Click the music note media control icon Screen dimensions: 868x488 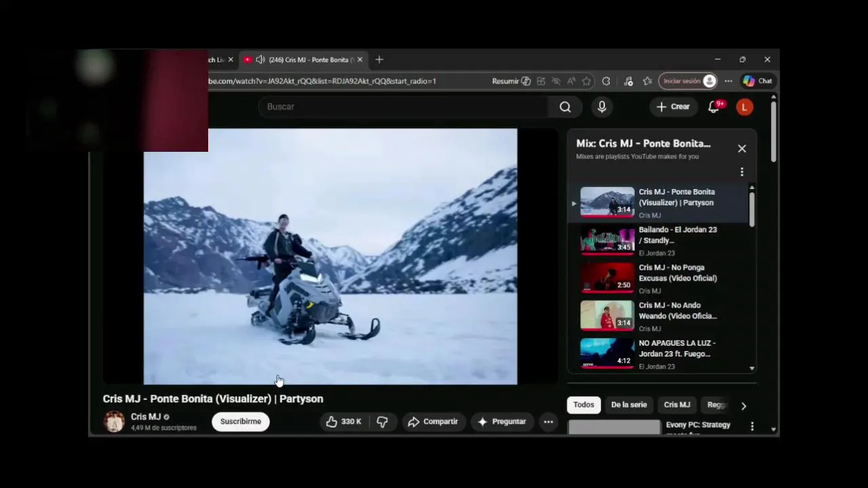pos(628,81)
